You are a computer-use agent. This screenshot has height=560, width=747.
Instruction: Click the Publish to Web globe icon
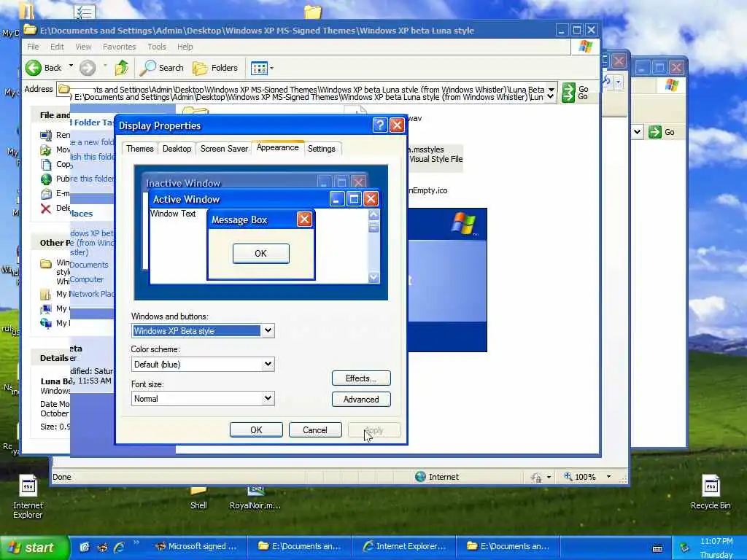pyautogui.click(x=46, y=179)
